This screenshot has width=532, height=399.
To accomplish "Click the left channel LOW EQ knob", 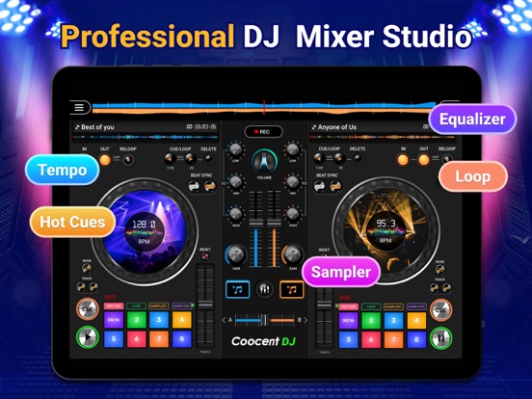I will [x=235, y=149].
